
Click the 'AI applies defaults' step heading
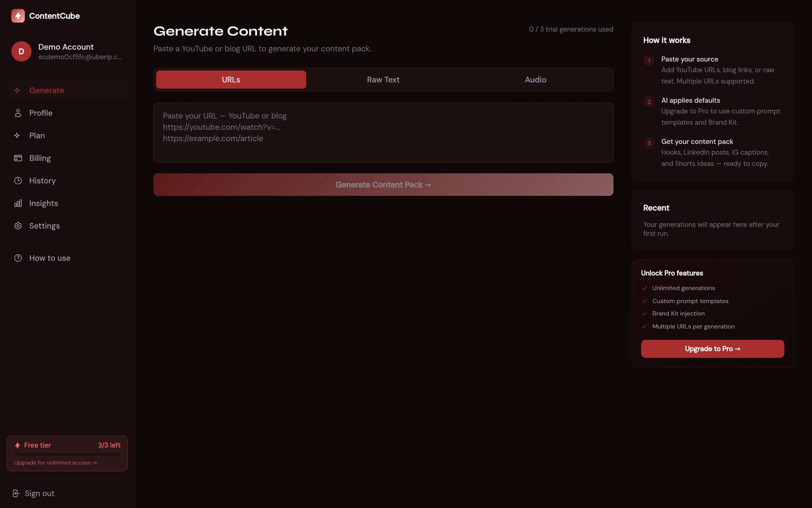click(690, 100)
